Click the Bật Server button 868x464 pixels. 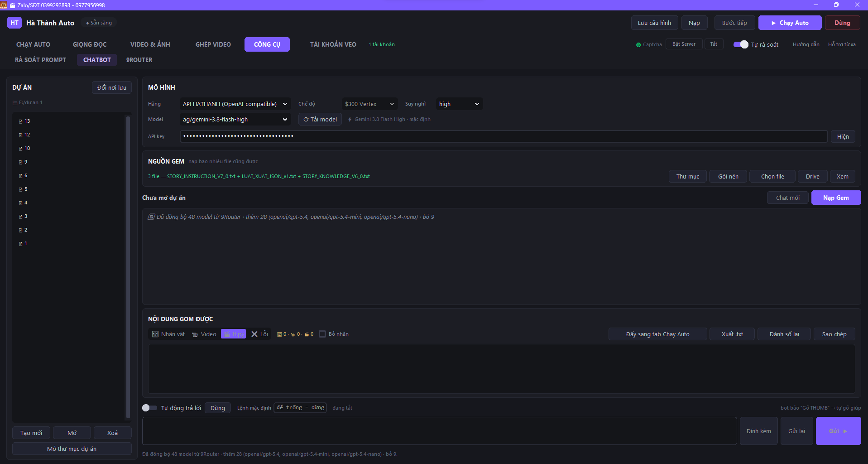pyautogui.click(x=684, y=44)
